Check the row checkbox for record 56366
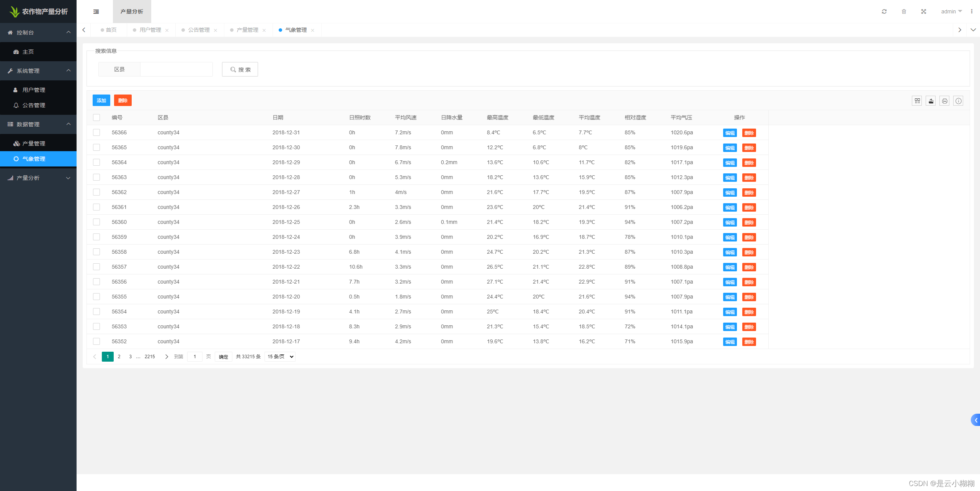This screenshot has height=491, width=980. [x=96, y=132]
